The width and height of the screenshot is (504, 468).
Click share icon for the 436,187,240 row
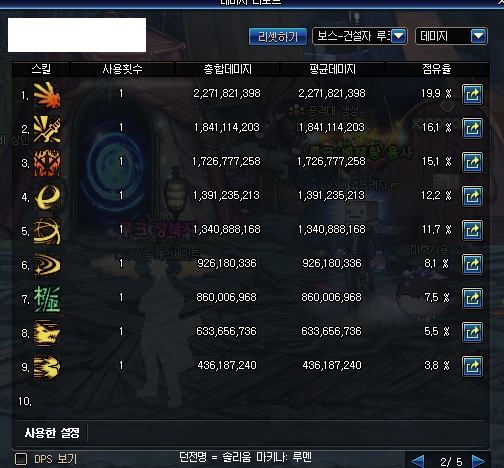[x=472, y=367]
